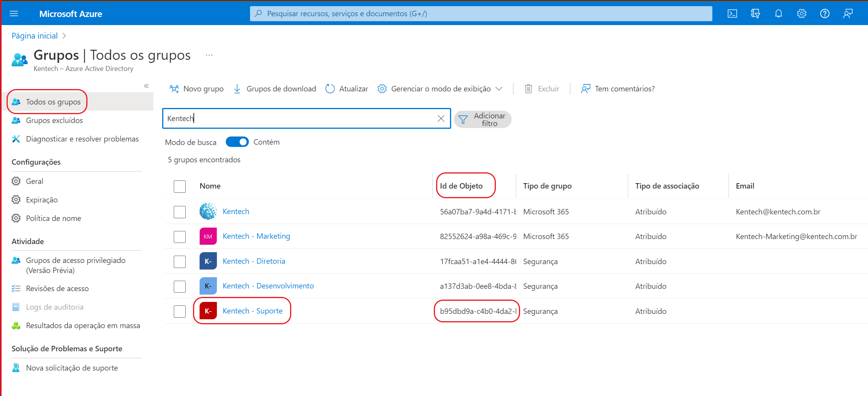Click the Microsoft Azure logo text
This screenshot has width=868, height=396.
click(71, 14)
